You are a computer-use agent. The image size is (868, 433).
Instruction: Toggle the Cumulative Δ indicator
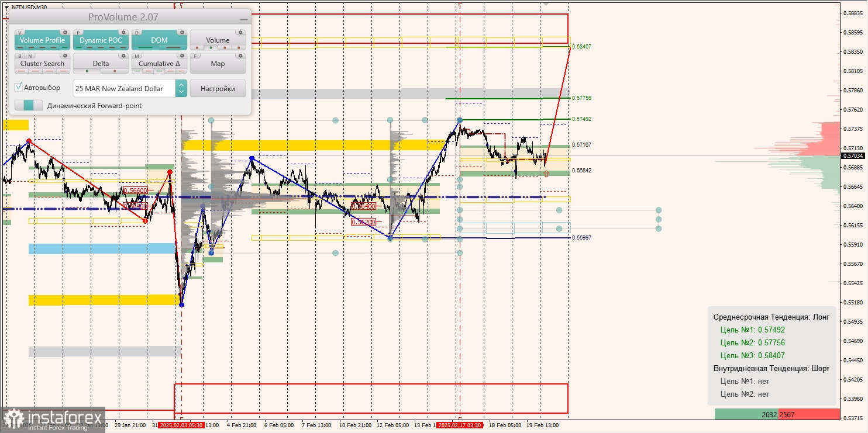coord(159,63)
